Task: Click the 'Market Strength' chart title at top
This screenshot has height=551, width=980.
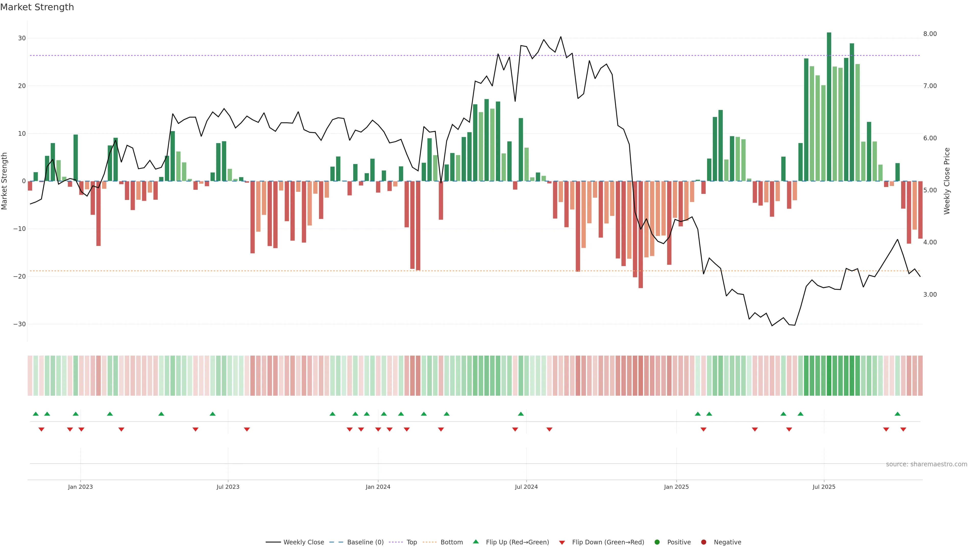Action: (37, 7)
